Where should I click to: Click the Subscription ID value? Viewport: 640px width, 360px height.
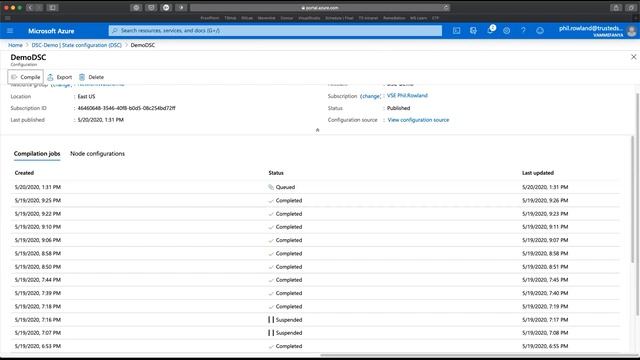[127, 108]
